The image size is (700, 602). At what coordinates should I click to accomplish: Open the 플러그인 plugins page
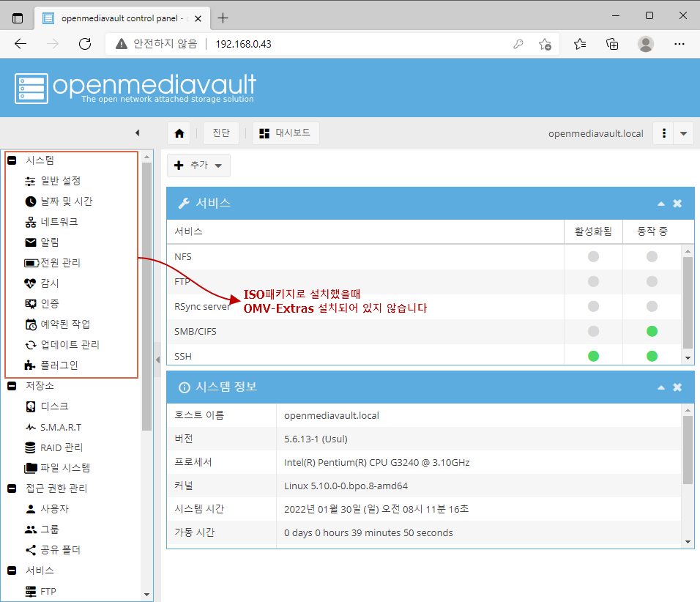point(51,365)
